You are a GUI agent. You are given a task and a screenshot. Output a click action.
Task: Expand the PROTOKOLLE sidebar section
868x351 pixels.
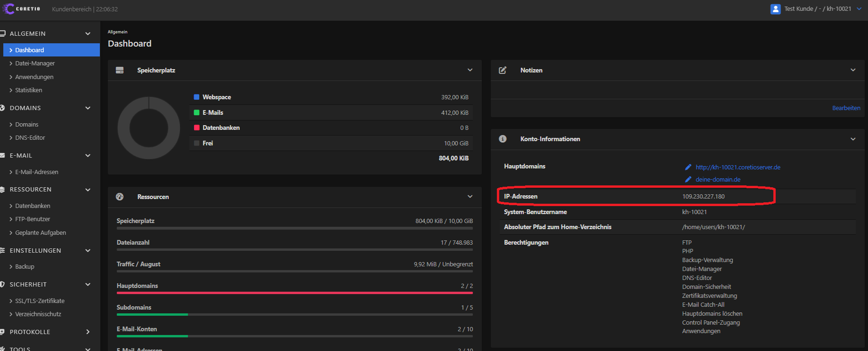(88, 332)
